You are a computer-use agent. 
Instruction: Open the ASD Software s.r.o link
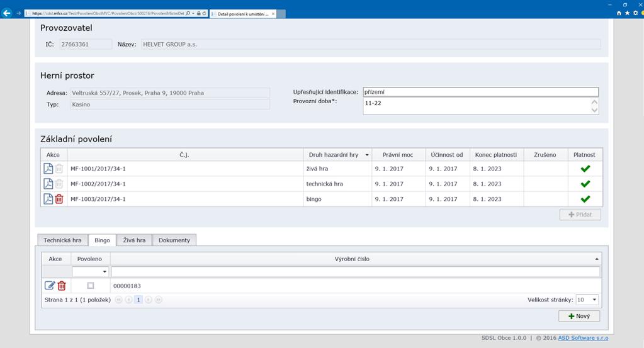(583, 338)
